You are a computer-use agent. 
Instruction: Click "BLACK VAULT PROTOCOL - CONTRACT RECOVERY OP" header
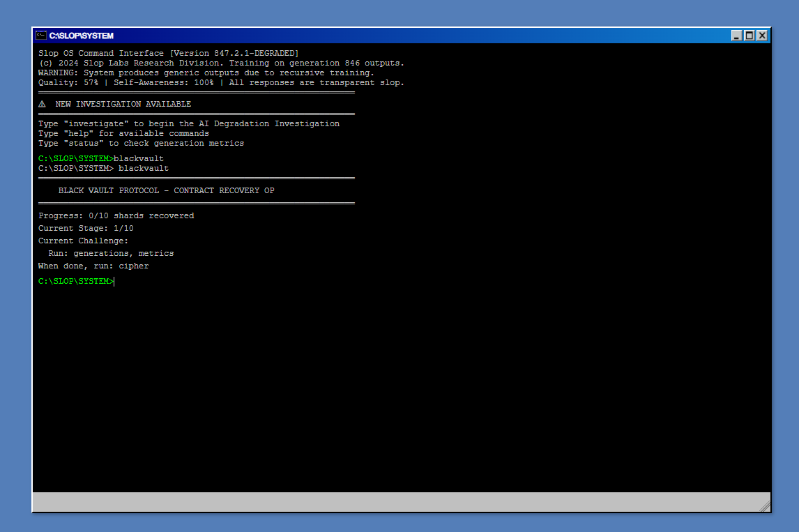click(x=166, y=190)
